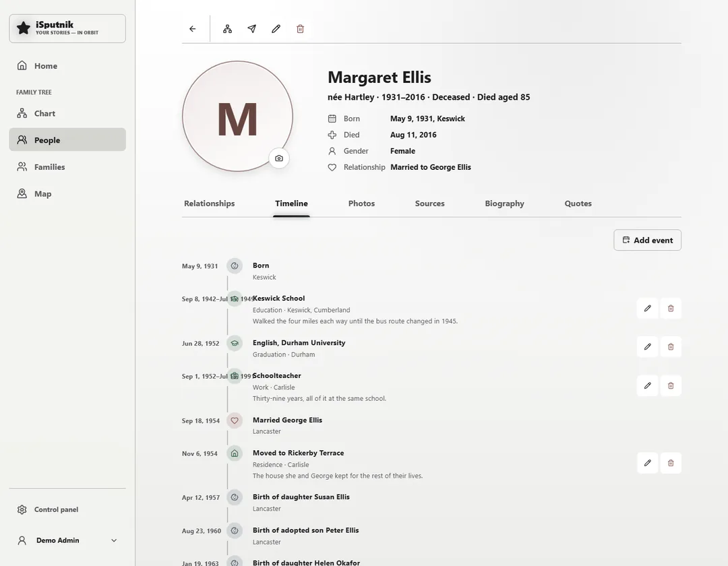The width and height of the screenshot is (728, 566).
Task: Delete the English, Durham University event
Action: pos(671,347)
